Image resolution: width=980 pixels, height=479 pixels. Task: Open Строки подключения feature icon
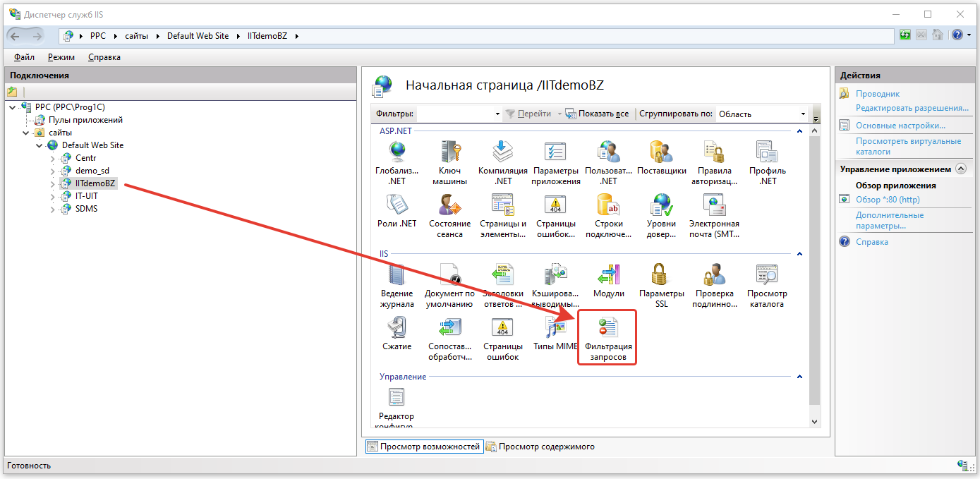pyautogui.click(x=608, y=205)
